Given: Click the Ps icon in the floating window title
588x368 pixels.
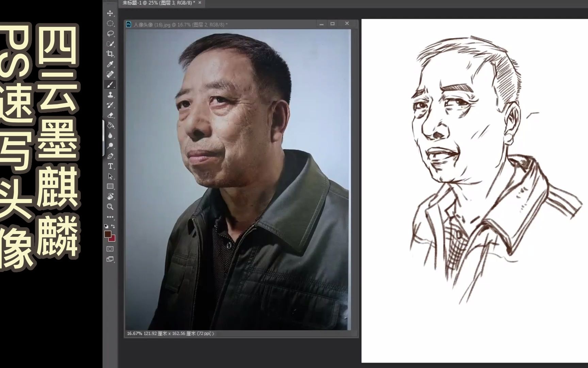Looking at the screenshot, I should 129,24.
